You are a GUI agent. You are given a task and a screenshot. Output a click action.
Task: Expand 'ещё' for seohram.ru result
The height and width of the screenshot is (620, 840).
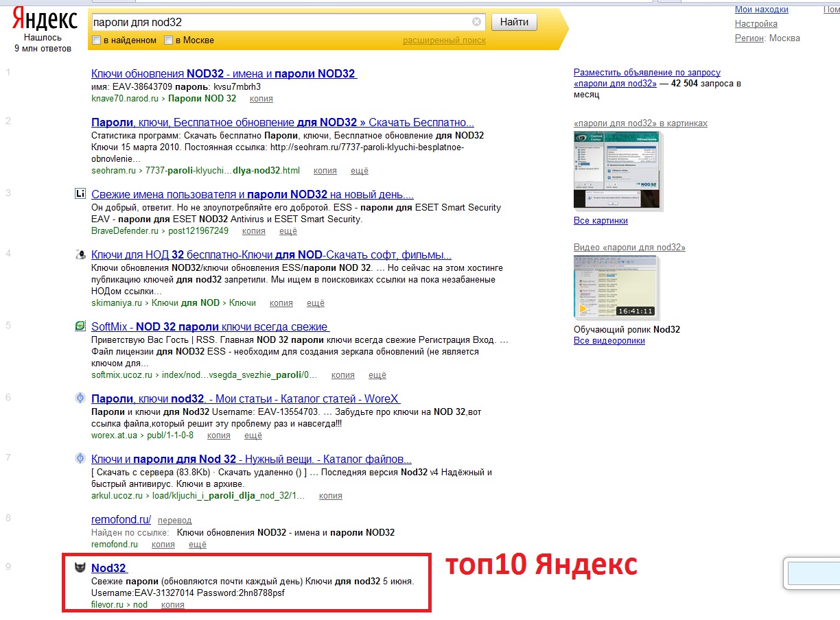click(x=360, y=171)
